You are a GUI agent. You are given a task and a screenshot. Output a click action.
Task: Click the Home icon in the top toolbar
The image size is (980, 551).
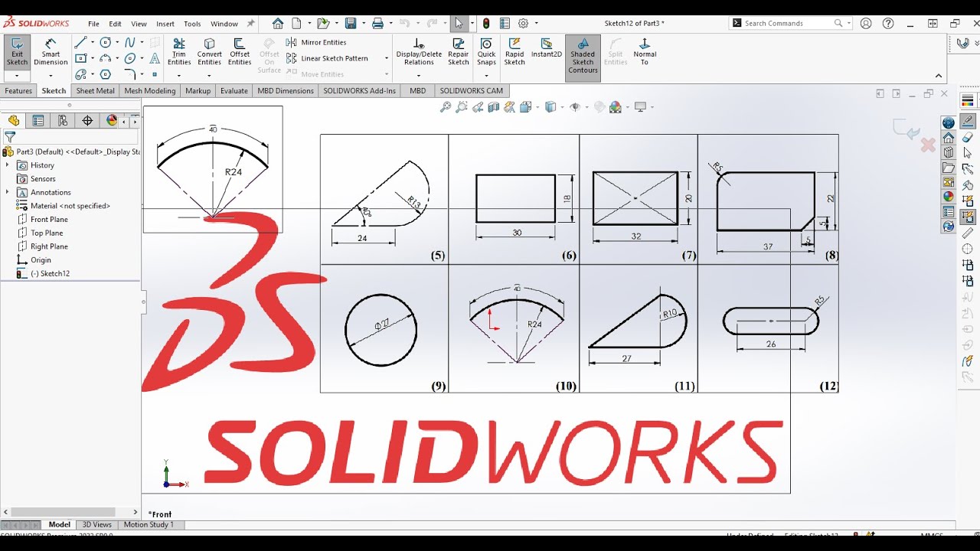tap(278, 23)
